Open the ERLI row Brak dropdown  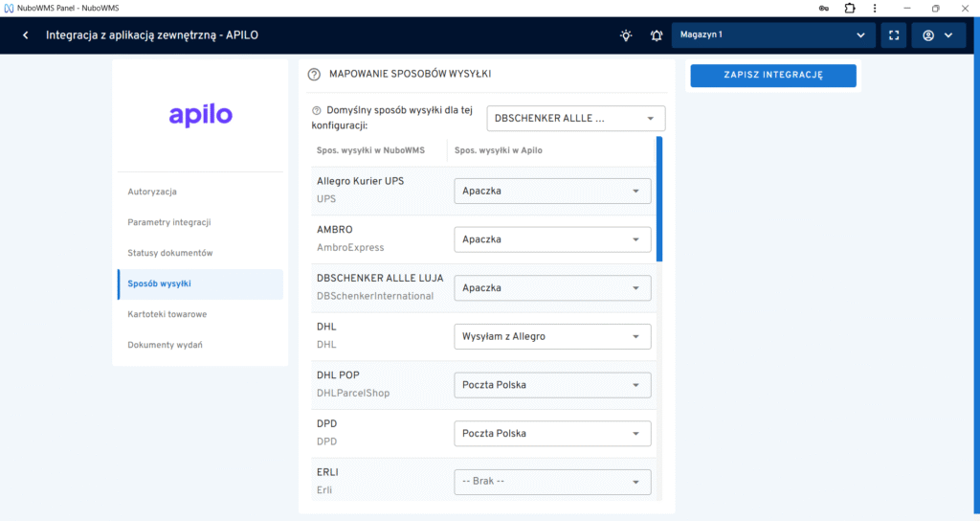click(552, 482)
